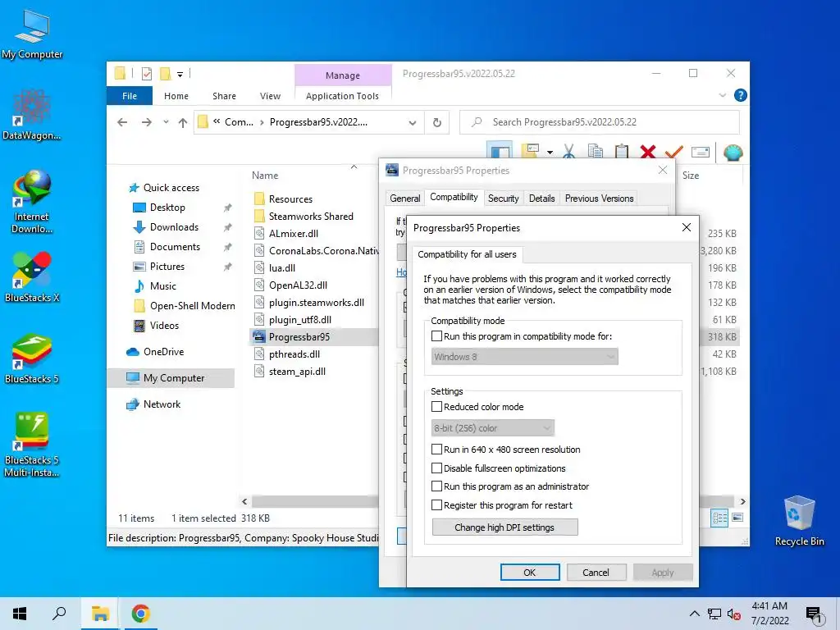Click the Copy pages icon in toolbar
The image size is (840, 630).
click(596, 152)
